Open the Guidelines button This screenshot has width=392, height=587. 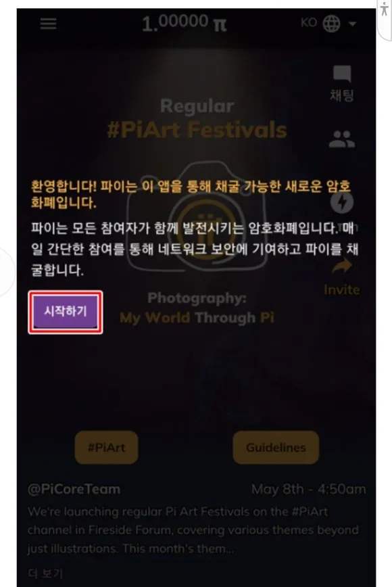click(x=276, y=448)
